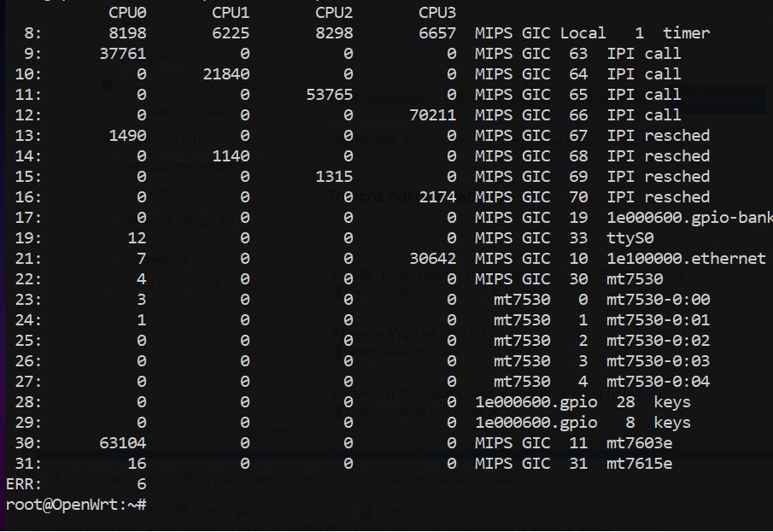Select the timer interrupt label
Viewport: 773px width, 532px height.
[686, 33]
